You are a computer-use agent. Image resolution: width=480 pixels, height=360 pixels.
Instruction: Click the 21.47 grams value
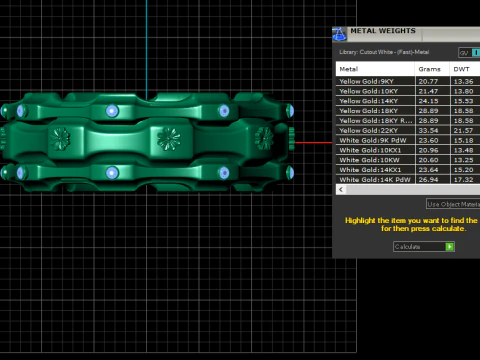click(428, 91)
